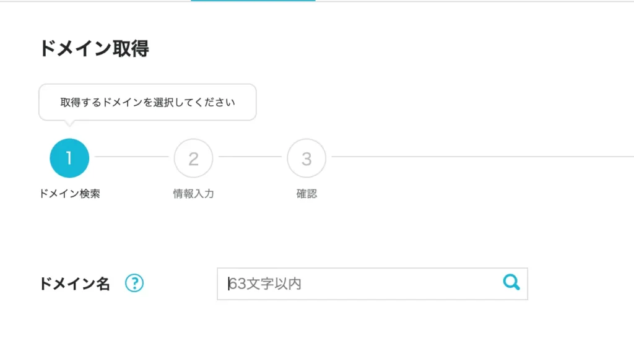Click the gray tab line right of blue indicator

471,1
